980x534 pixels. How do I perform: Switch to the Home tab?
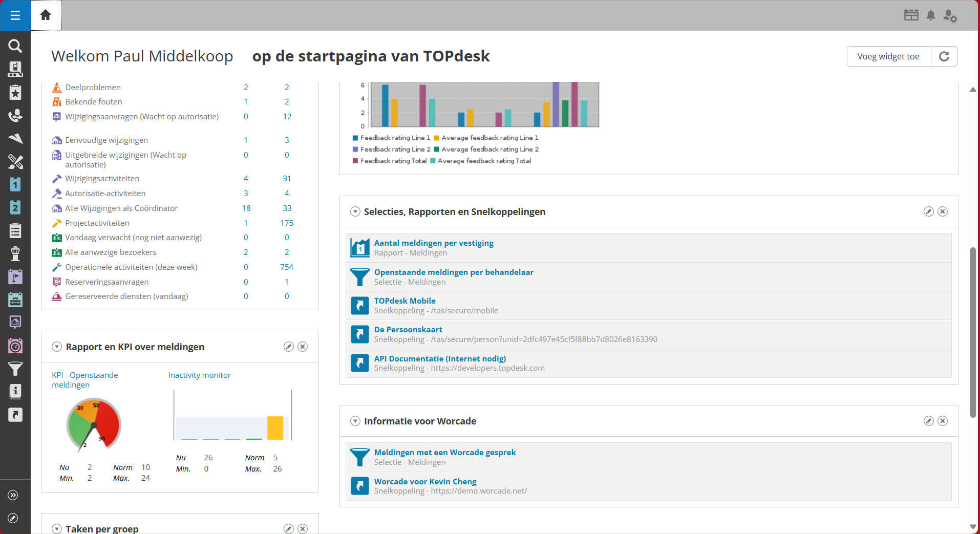(46, 15)
